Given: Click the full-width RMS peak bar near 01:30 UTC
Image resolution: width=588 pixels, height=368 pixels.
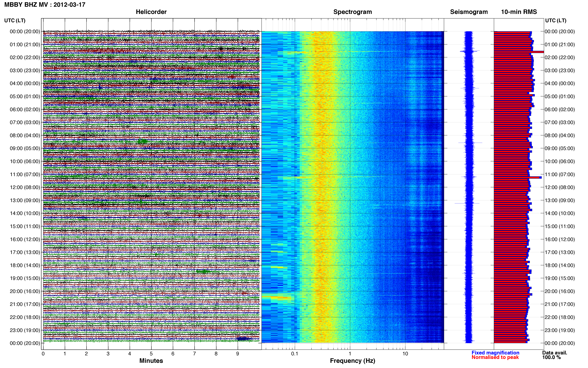Looking at the screenshot, I should (519, 52).
